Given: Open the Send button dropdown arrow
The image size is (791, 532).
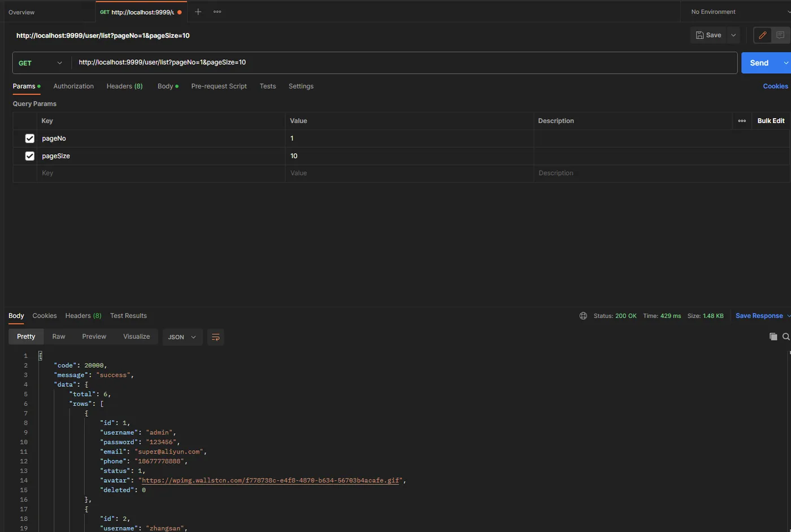Looking at the screenshot, I should (785, 63).
